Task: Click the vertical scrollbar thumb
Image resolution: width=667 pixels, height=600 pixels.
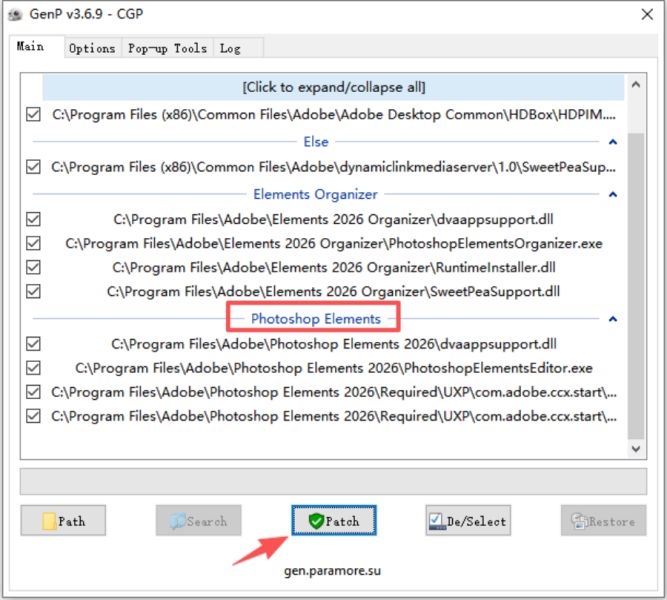Action: 636,285
